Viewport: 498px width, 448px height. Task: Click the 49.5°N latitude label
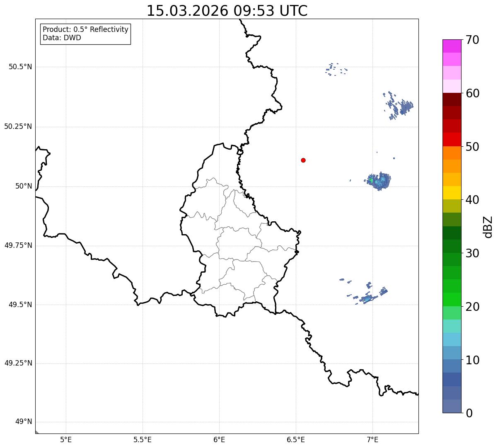point(20,305)
